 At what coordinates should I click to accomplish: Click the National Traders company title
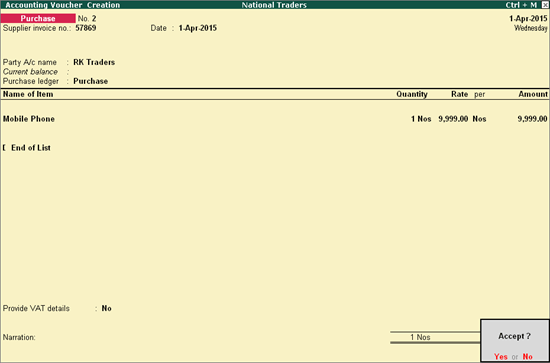(x=274, y=5)
